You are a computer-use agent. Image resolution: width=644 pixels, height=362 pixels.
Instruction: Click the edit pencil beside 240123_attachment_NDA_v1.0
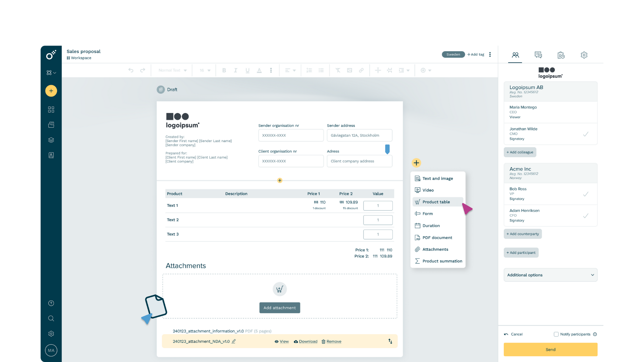click(x=234, y=341)
